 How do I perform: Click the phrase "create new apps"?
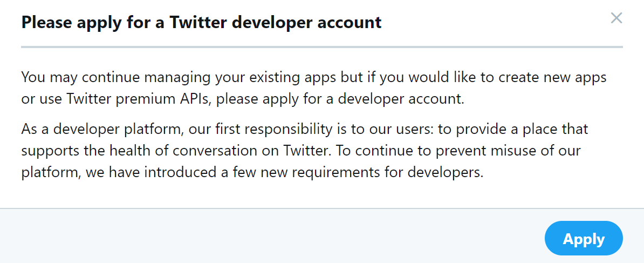click(x=552, y=77)
